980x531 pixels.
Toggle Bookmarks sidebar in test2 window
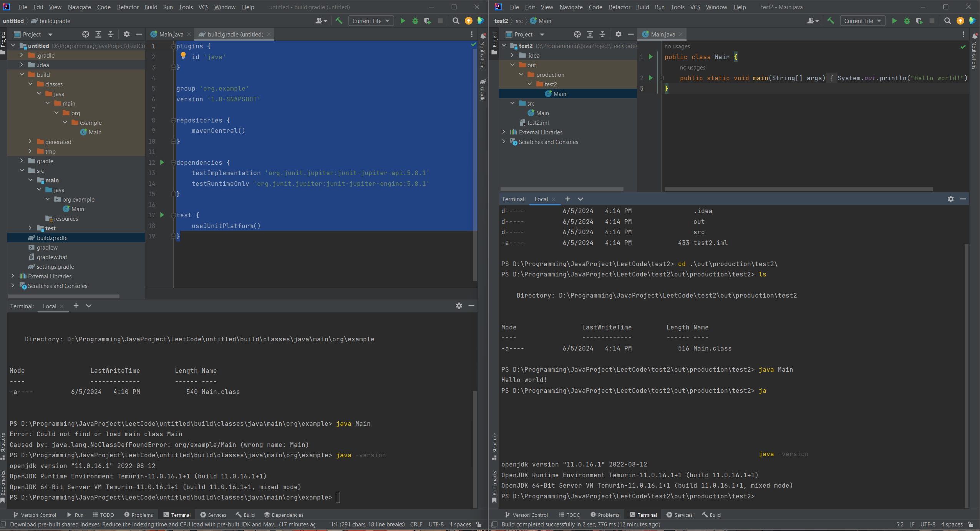coord(494,486)
